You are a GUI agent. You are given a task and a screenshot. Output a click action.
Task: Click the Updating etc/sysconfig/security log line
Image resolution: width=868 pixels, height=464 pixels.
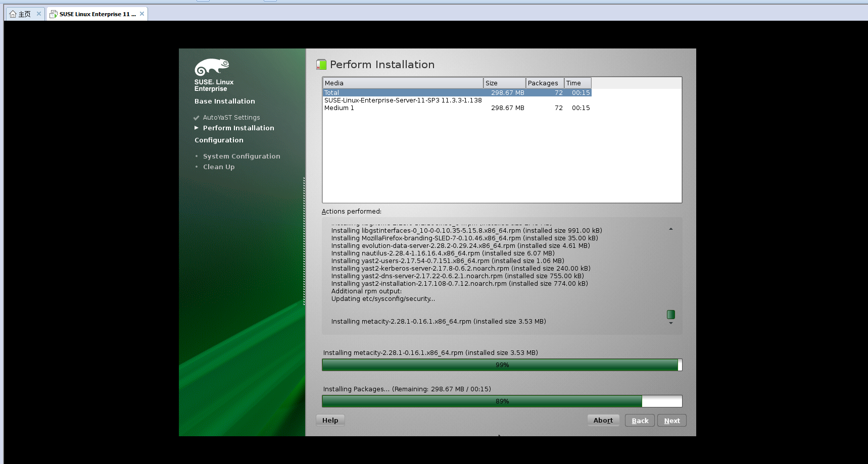coord(383,299)
